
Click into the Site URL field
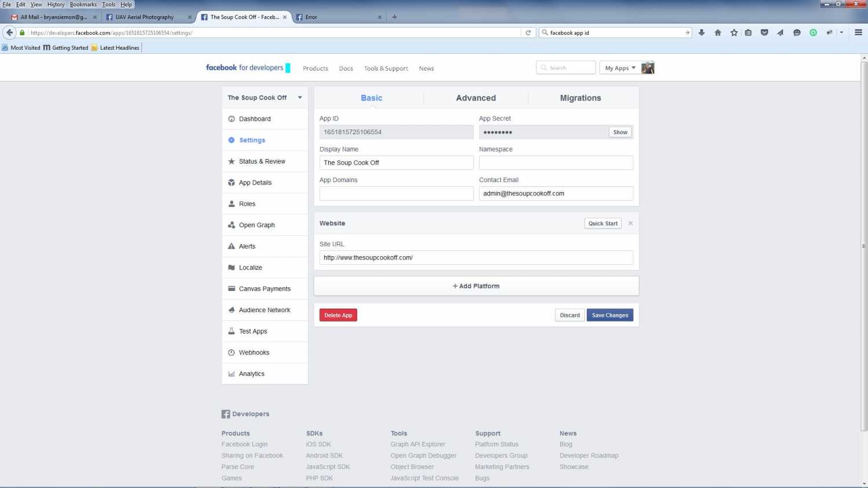(x=476, y=257)
